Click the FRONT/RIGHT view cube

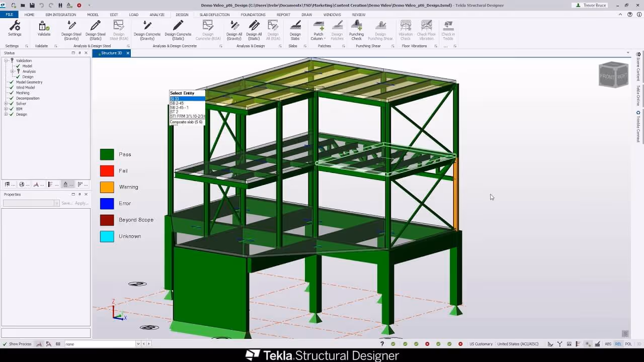point(613,75)
